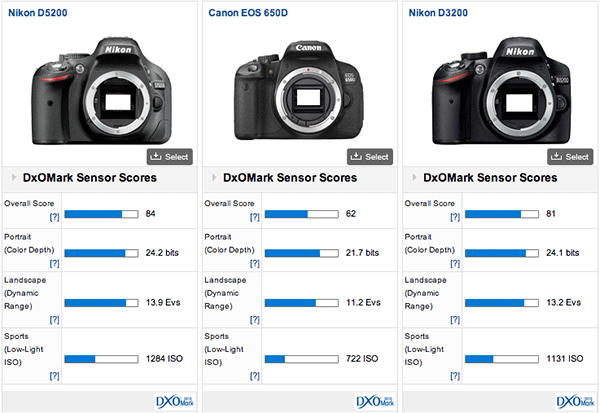Click the 21.7 bits value
Viewport: 600px width, 413px height.
click(362, 253)
